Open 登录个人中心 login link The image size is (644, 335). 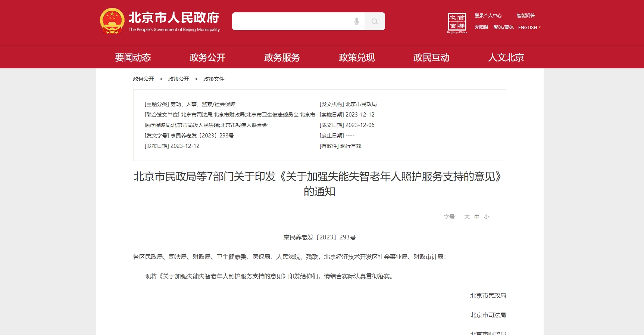pos(488,16)
